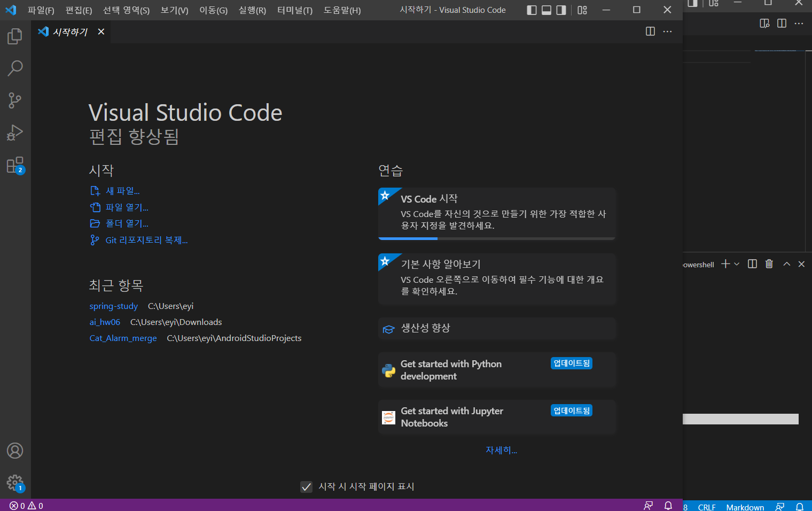
Task: Open the Search view in activity bar
Action: coord(15,68)
